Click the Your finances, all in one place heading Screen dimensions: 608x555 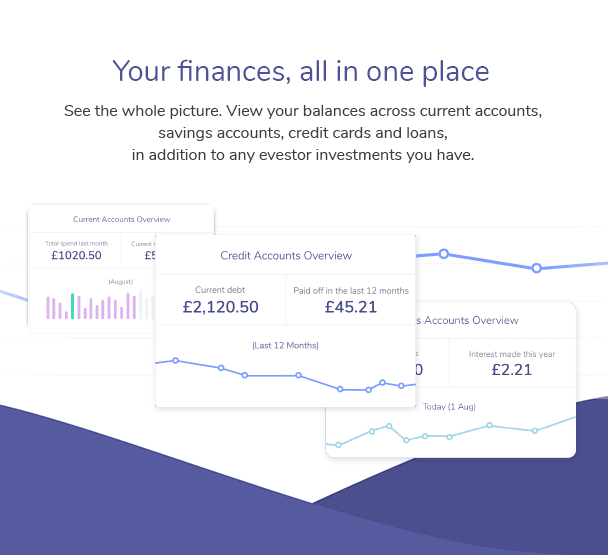301,71
